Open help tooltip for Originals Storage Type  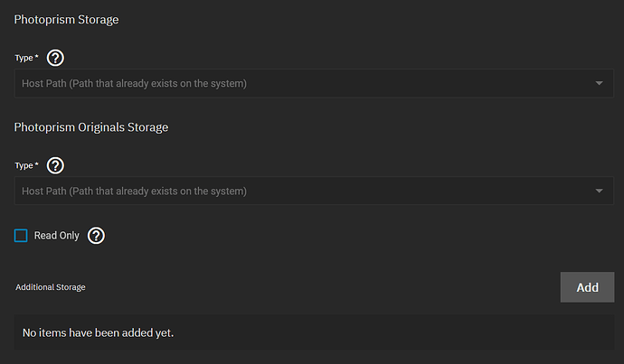(x=55, y=165)
